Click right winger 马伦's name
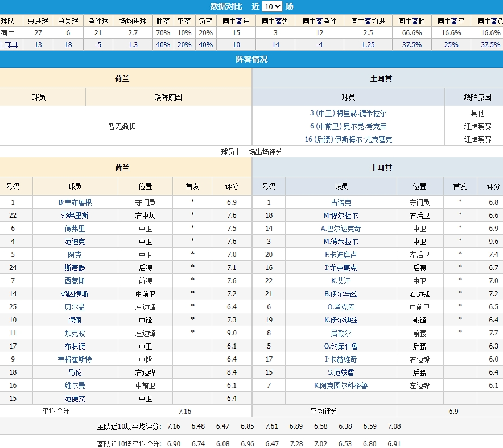This screenshot has height=448, width=503. [x=75, y=372]
